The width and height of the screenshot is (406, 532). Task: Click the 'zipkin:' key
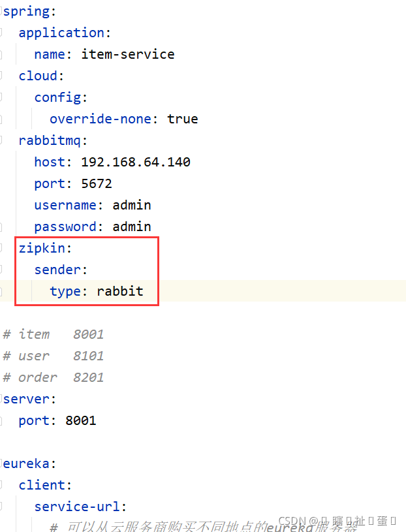tap(45, 248)
